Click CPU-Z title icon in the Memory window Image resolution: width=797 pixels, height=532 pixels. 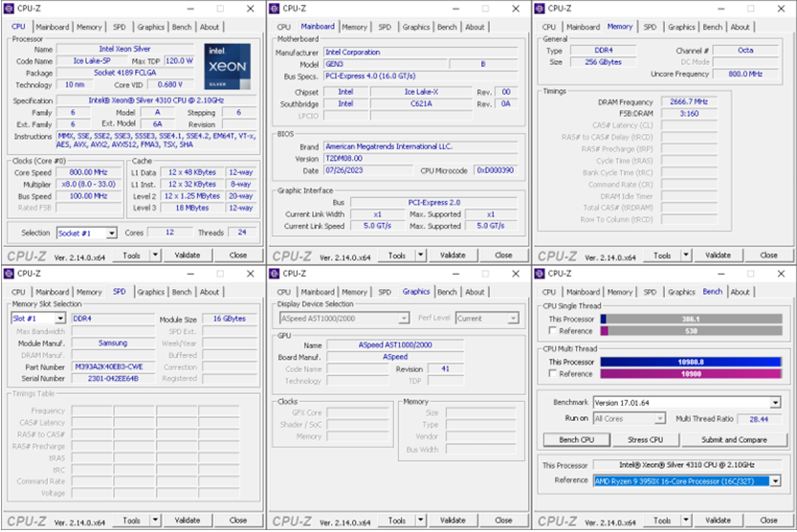point(540,9)
